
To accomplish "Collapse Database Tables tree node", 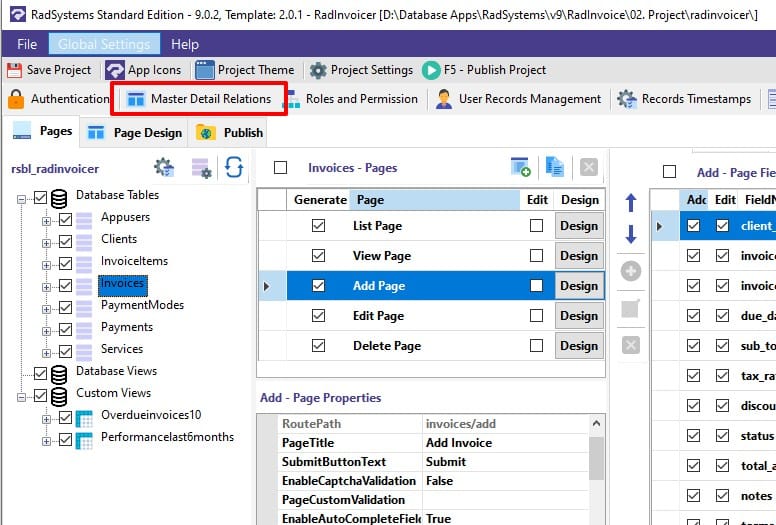I will point(21,199).
